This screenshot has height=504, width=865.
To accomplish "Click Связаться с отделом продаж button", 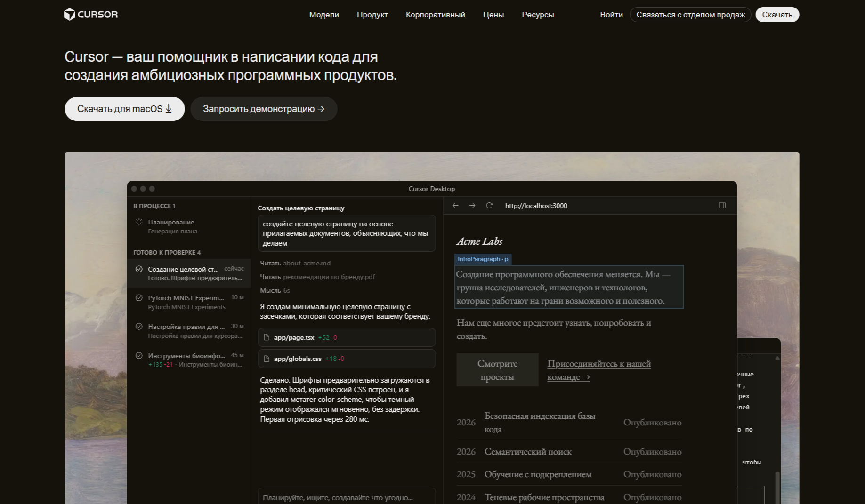I will (690, 15).
